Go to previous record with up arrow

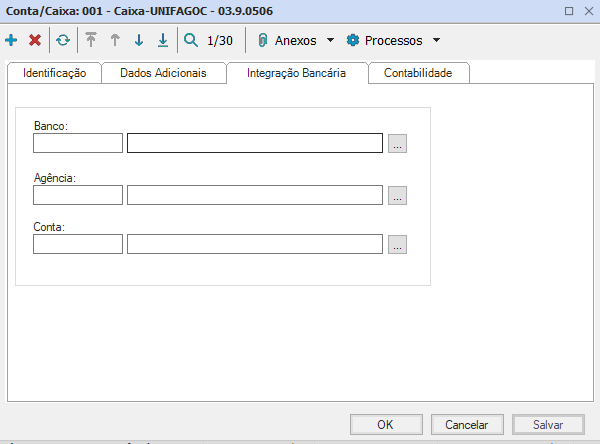tap(115, 41)
